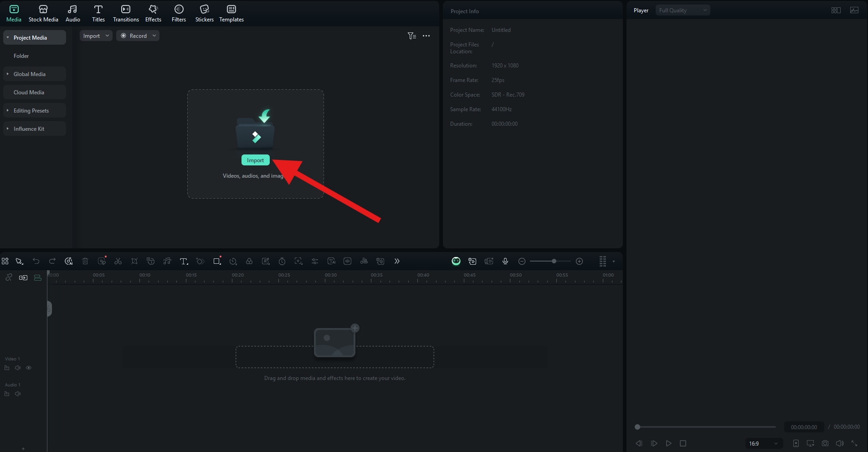The width and height of the screenshot is (868, 452).
Task: Mute the Audio 1 track
Action: 18,394
